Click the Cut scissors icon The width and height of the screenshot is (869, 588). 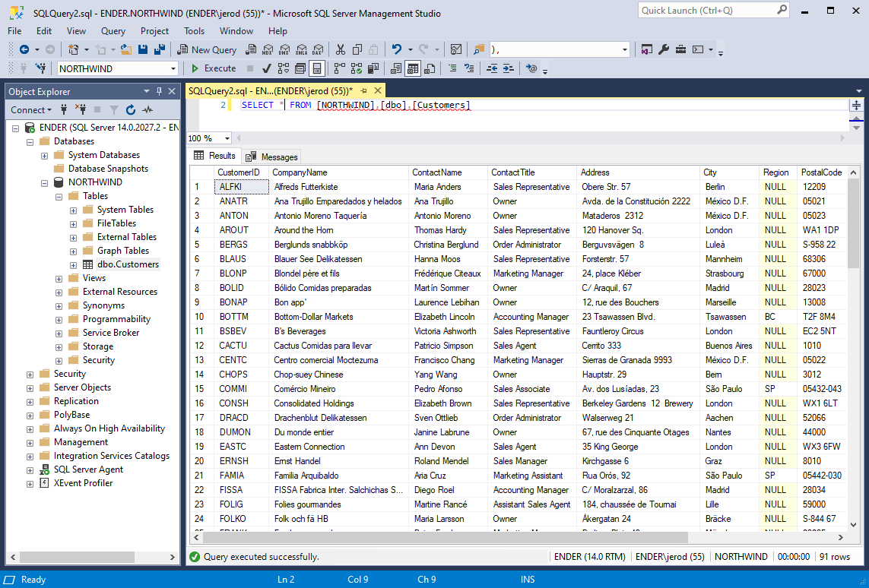340,49
